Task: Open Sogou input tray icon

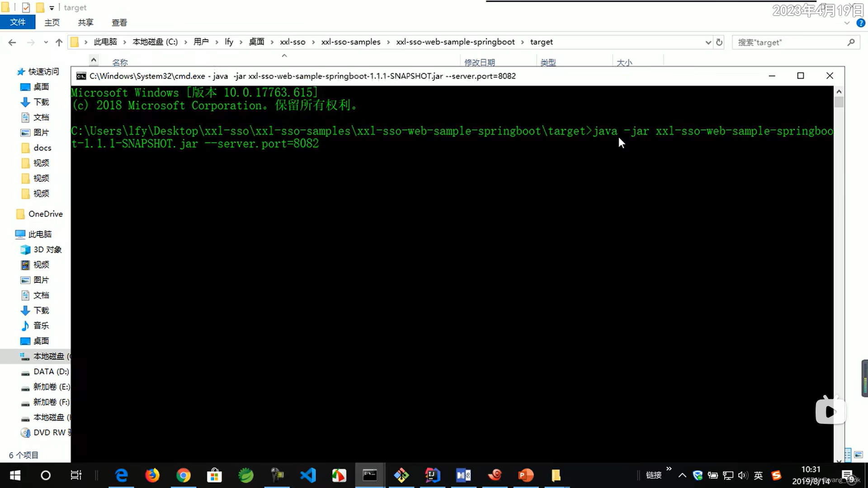Action: 776,475
